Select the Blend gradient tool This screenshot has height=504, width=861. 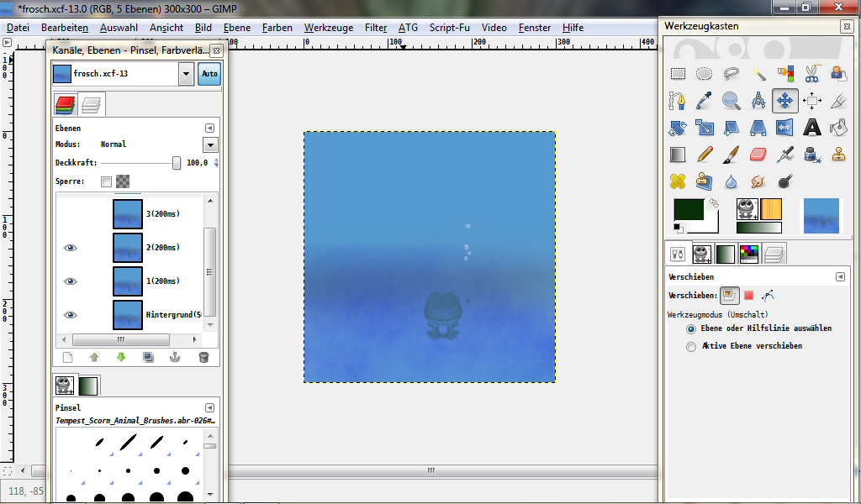[x=678, y=155]
